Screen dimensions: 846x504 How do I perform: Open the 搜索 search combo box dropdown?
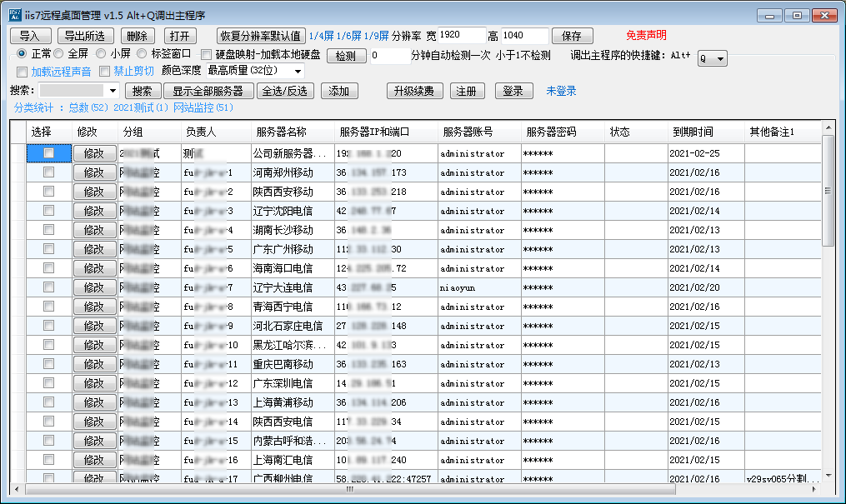point(113,91)
